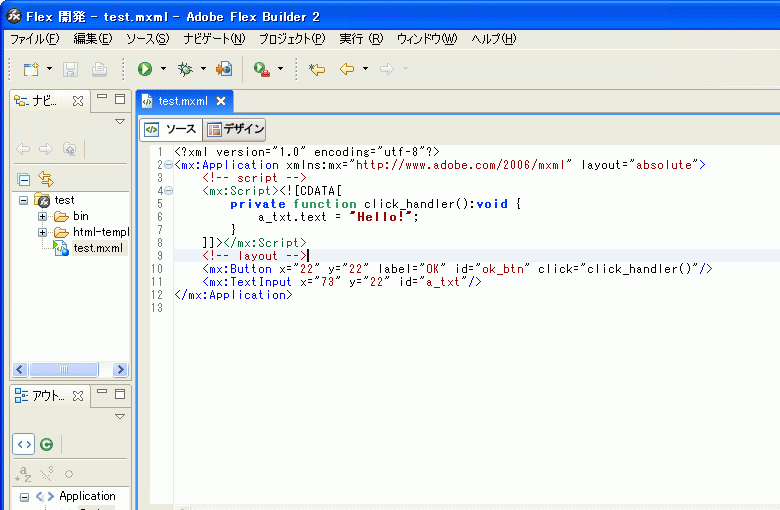This screenshot has height=510, width=780.
Task: Toggle MXML view in Outline panel
Action: 24,444
